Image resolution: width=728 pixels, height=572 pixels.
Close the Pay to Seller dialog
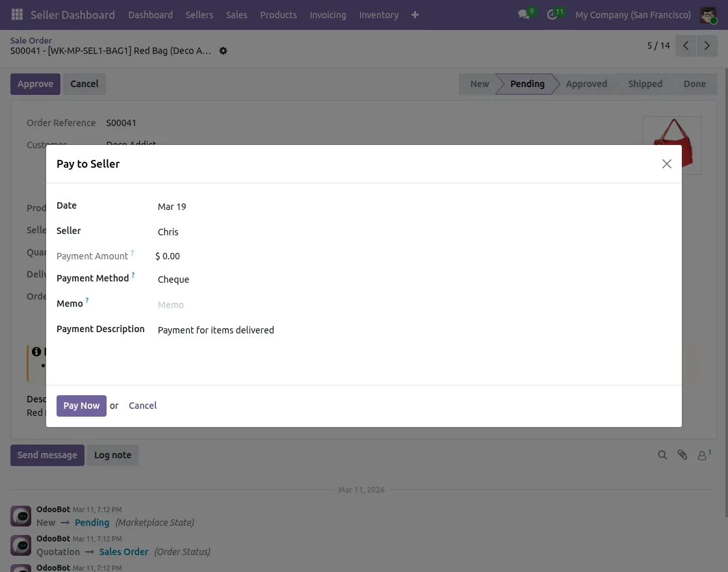pos(667,164)
